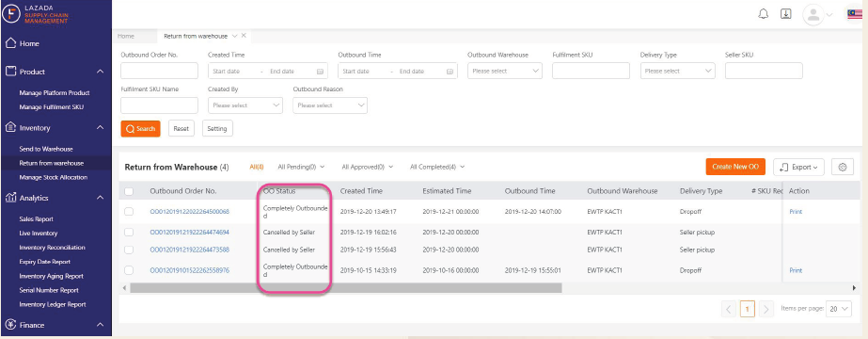Click the Created Time calendar icon

pyautogui.click(x=320, y=71)
